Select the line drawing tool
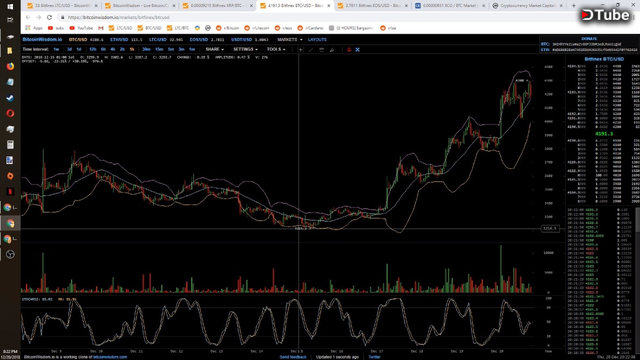This screenshot has height=360, width=640. tap(311, 49)
